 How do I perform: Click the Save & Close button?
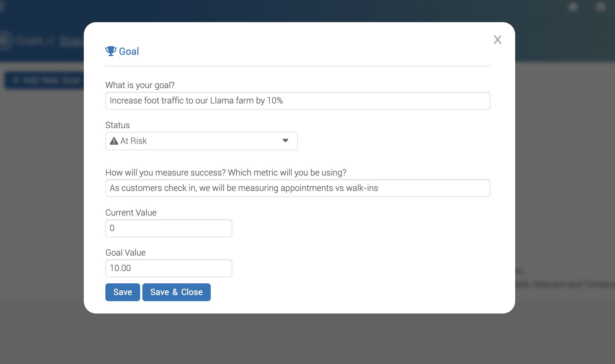point(176,292)
